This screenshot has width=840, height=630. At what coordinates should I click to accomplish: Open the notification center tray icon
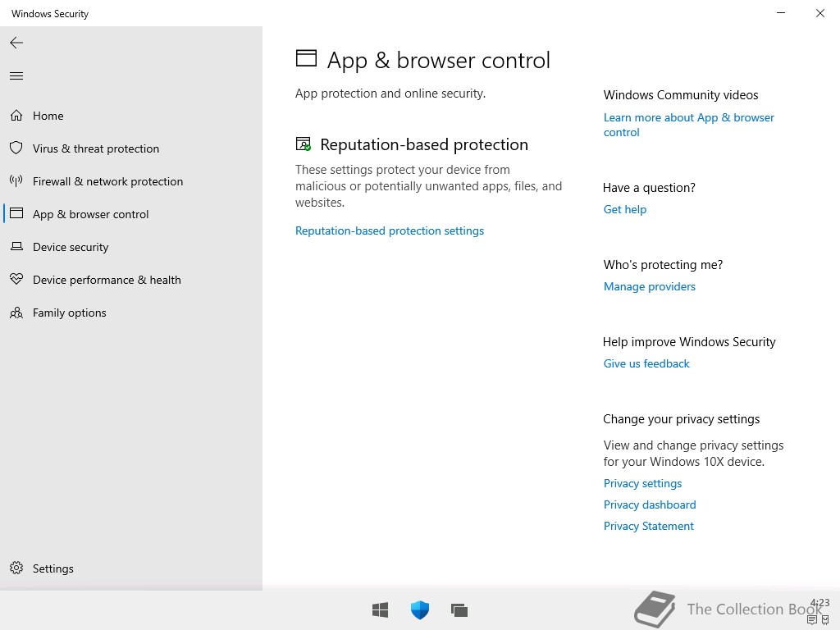pos(812,620)
